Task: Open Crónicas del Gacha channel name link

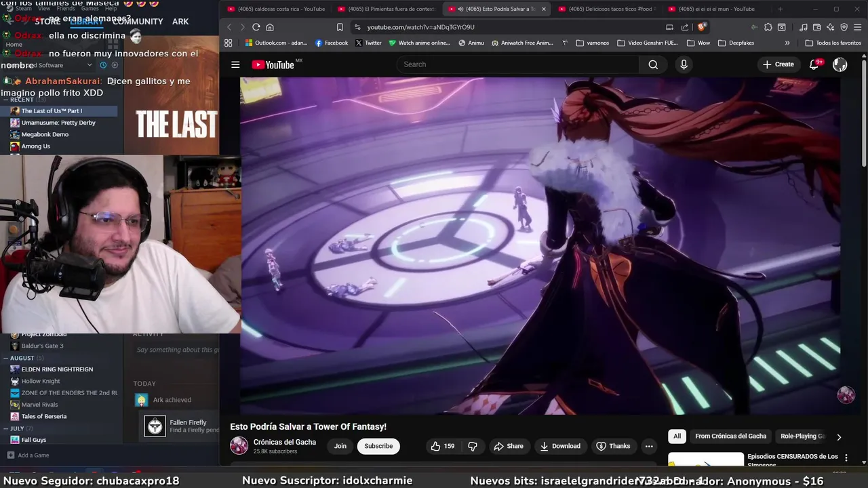Action: 285,442
